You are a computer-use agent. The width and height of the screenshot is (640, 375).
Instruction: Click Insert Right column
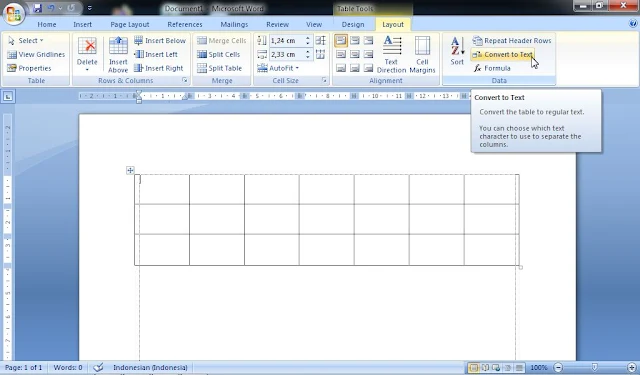tap(158, 68)
